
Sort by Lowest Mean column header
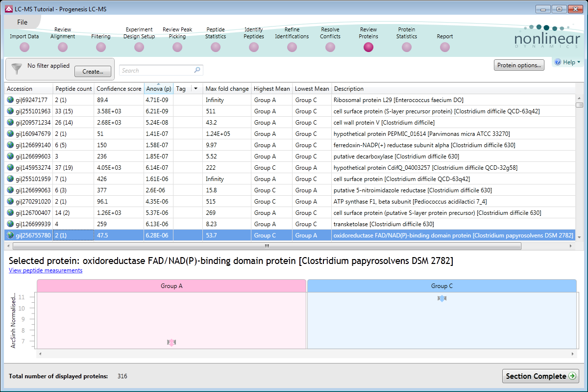pyautogui.click(x=312, y=89)
